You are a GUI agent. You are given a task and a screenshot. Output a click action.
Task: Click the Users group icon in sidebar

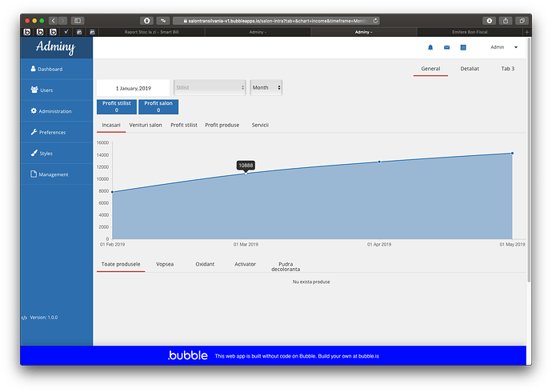[x=34, y=90]
